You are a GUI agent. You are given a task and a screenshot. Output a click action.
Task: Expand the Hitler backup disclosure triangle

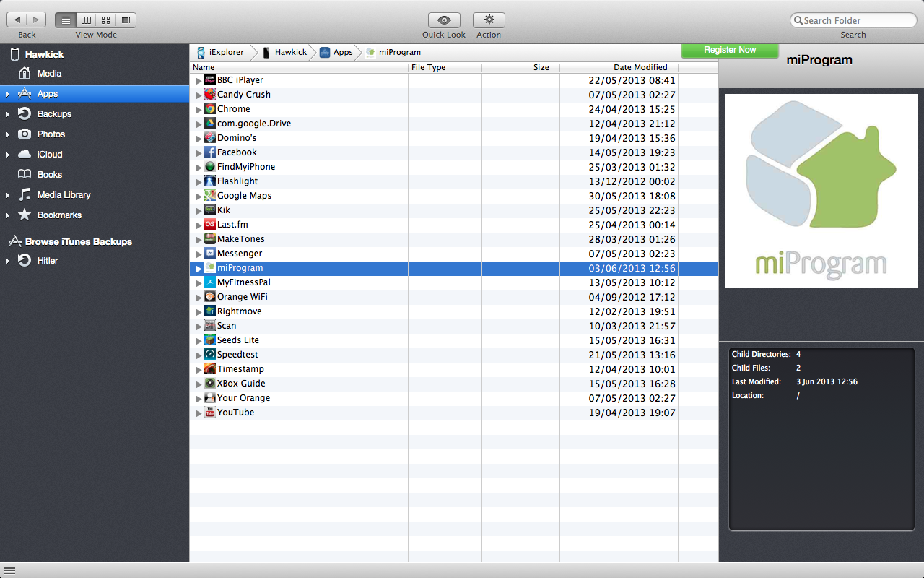point(7,261)
